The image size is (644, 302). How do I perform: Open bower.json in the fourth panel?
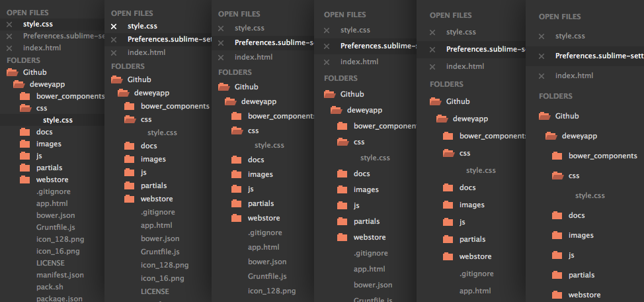[x=373, y=285]
